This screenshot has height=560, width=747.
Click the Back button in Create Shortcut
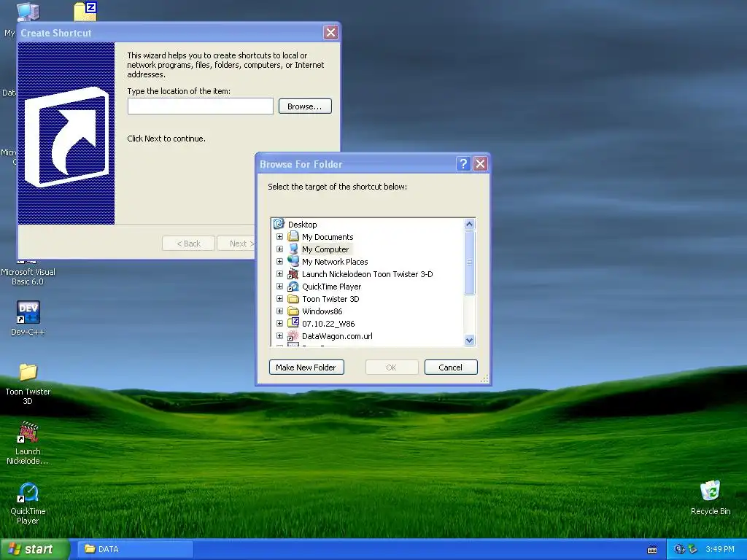[x=188, y=244]
